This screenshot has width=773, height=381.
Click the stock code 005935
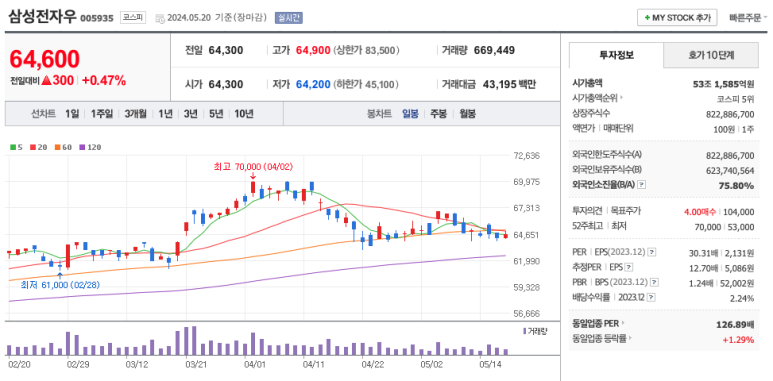[97, 18]
